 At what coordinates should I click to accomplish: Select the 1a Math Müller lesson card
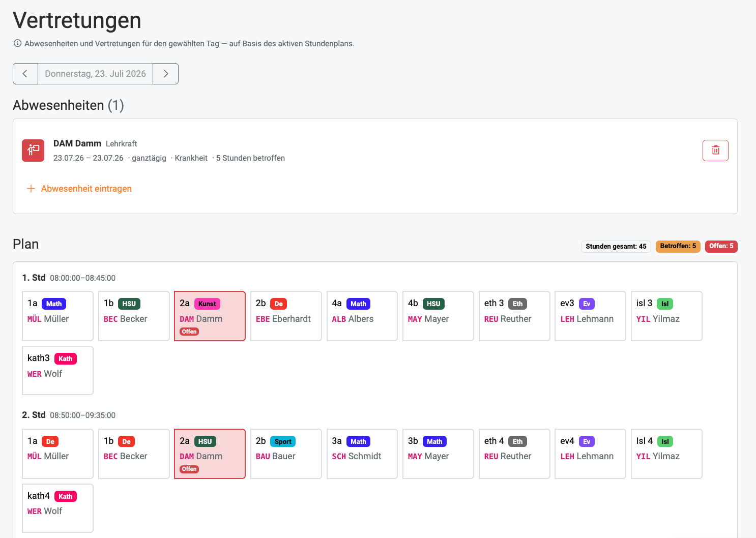(x=57, y=316)
